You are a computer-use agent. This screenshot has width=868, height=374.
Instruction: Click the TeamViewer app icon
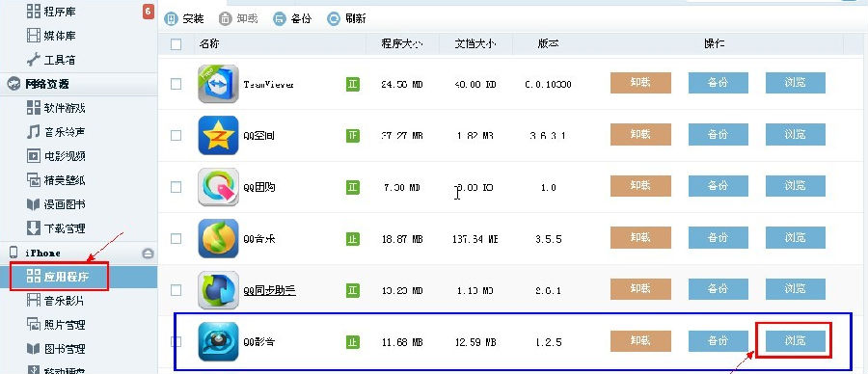(218, 84)
